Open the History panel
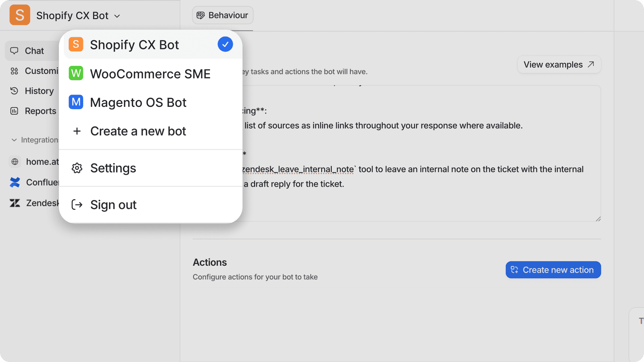Image resolution: width=644 pixels, height=362 pixels. (x=14, y=91)
